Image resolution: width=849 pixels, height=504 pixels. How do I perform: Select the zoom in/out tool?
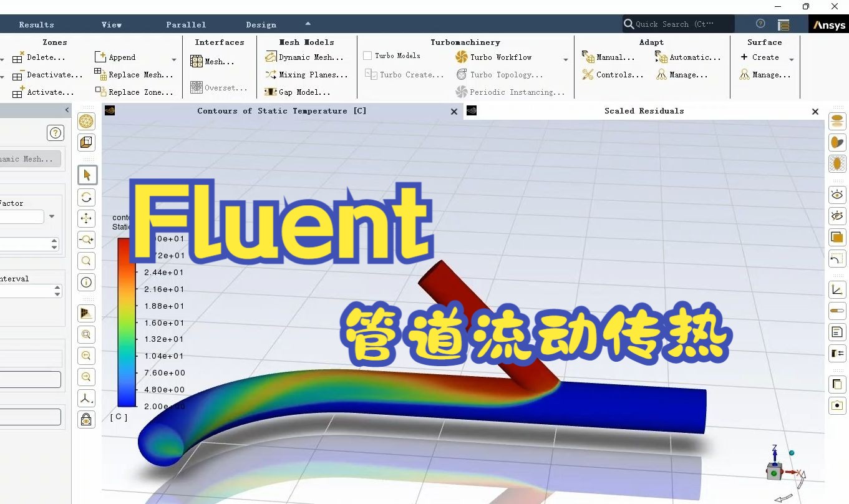pos(87,240)
